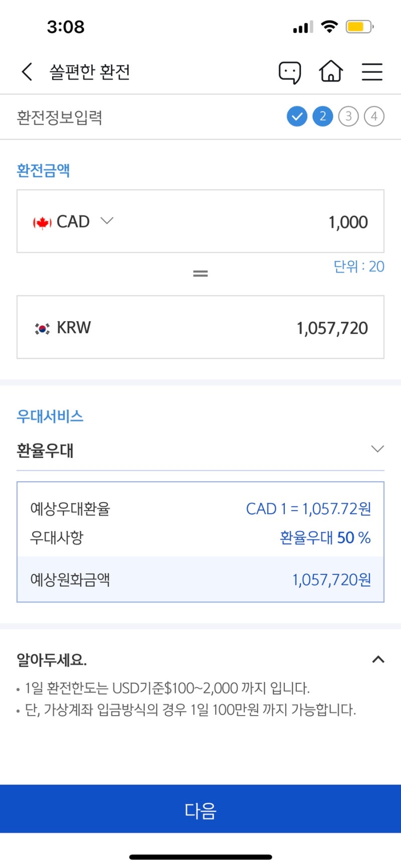Tap the home indicator bar at bottom
The width and height of the screenshot is (401, 868).
click(x=200, y=854)
